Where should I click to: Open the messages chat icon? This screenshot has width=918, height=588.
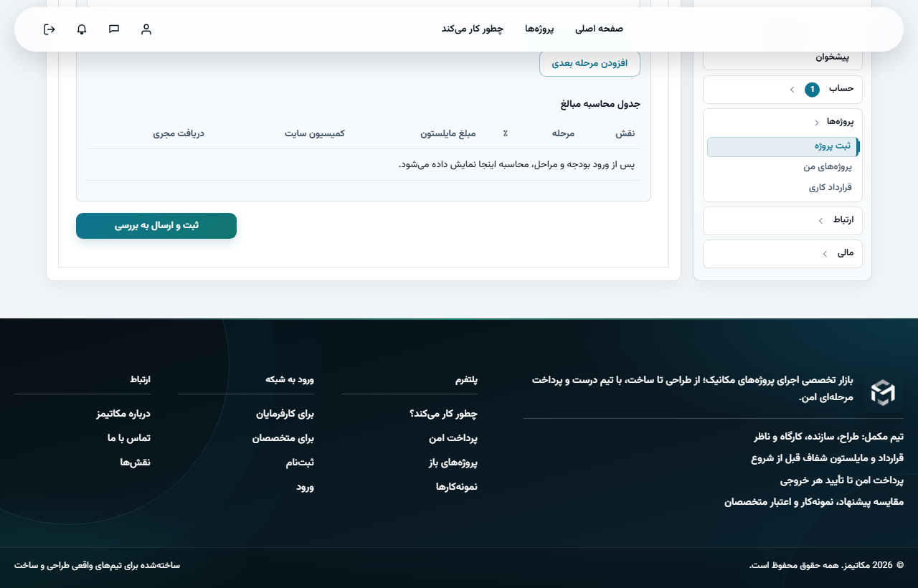pos(114,29)
